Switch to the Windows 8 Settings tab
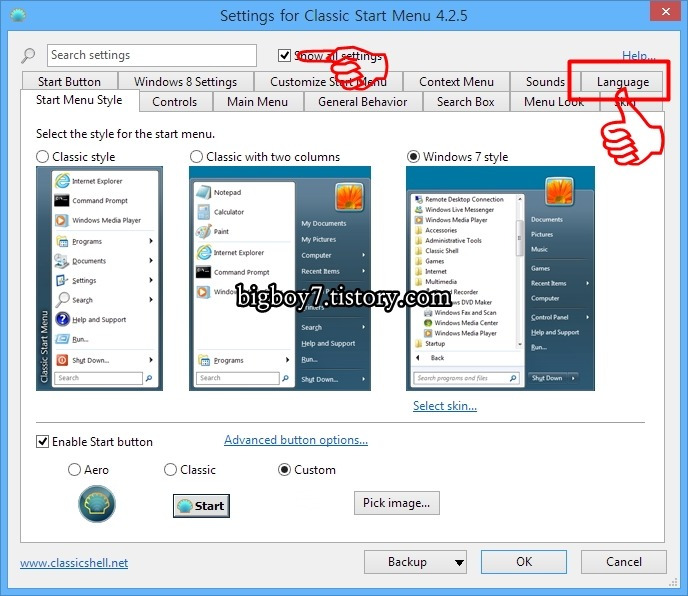Viewport: 688px width, 596px height. [x=186, y=82]
